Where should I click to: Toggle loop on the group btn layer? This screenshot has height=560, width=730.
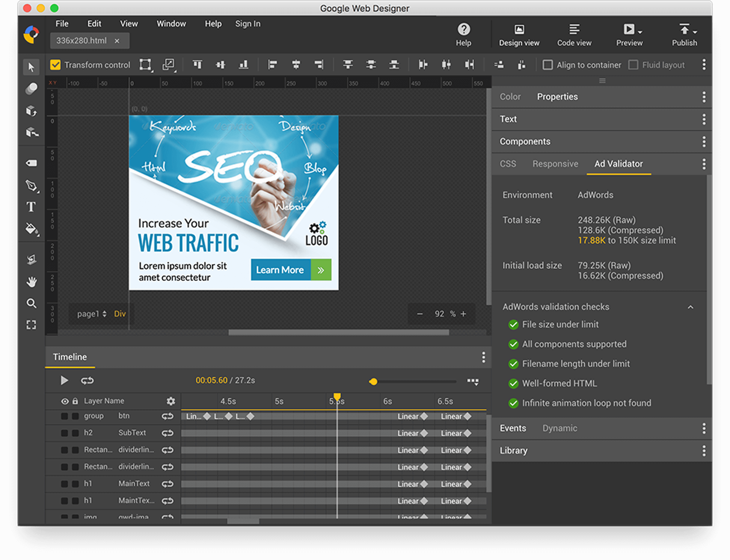click(x=167, y=416)
